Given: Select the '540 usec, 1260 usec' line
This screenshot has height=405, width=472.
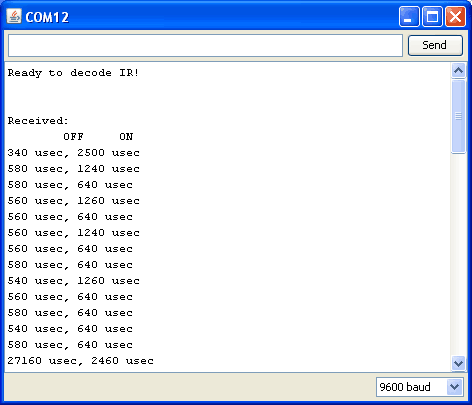Looking at the screenshot, I should pyautogui.click(x=73, y=281).
